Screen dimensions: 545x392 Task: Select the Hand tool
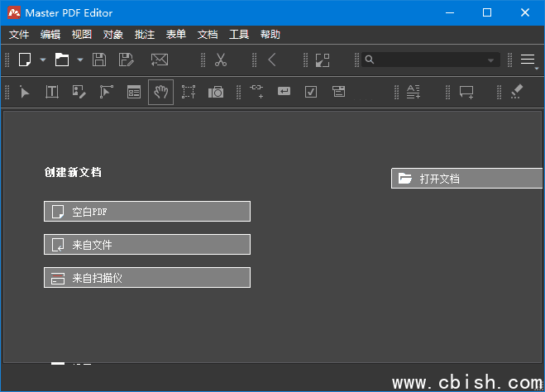point(161,92)
